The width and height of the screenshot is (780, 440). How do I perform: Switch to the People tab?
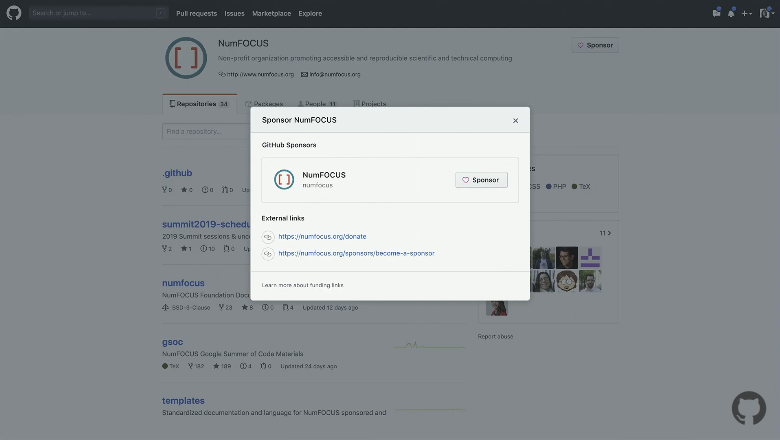pyautogui.click(x=317, y=104)
